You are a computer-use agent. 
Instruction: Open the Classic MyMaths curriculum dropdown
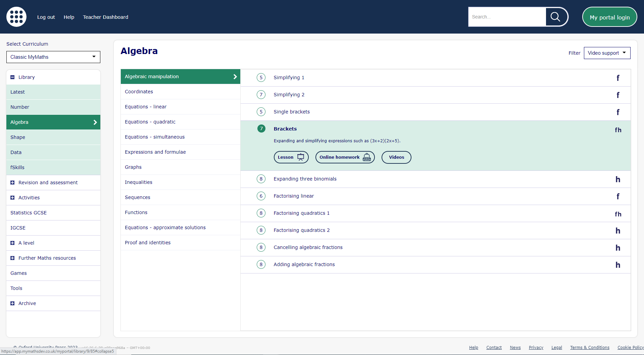(53, 57)
